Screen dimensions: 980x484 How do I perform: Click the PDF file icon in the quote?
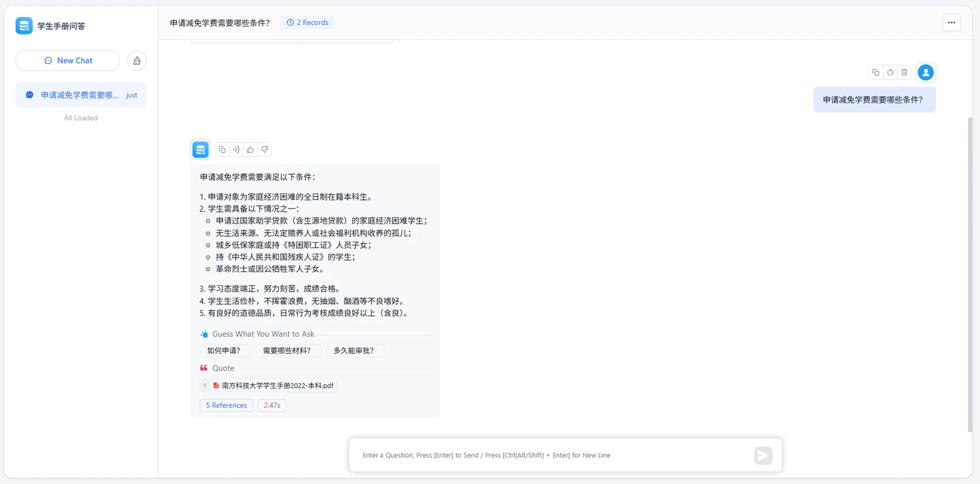[216, 385]
